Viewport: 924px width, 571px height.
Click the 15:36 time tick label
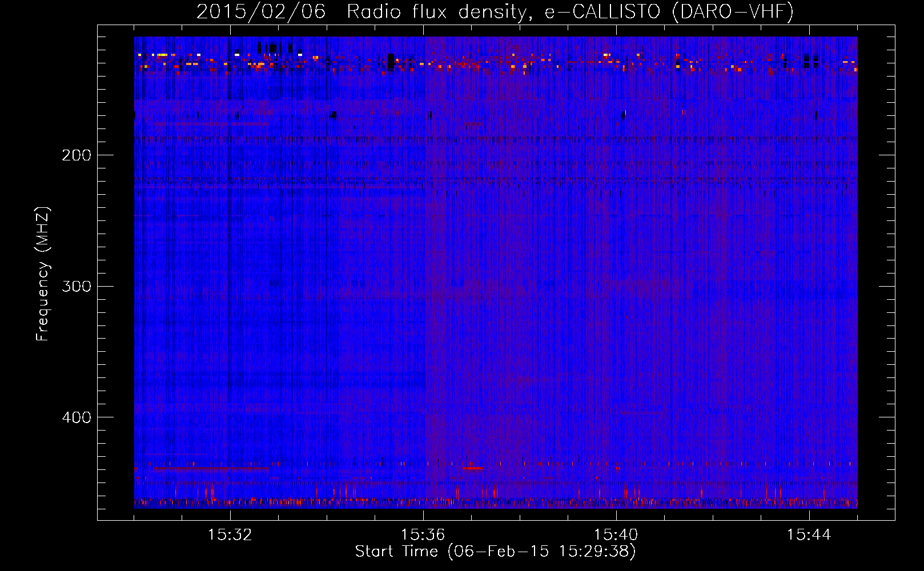click(423, 535)
